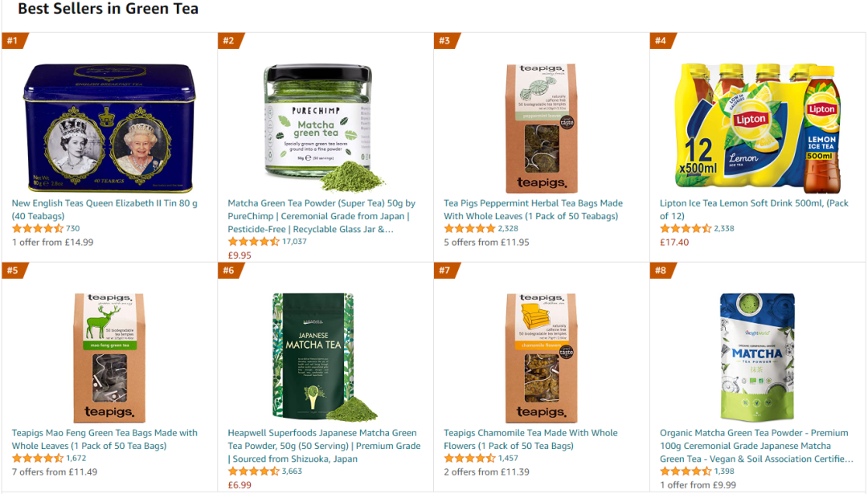Open Matcha Green Tea Powder by PureChimp link
The width and height of the screenshot is (868, 494).
coord(321,216)
